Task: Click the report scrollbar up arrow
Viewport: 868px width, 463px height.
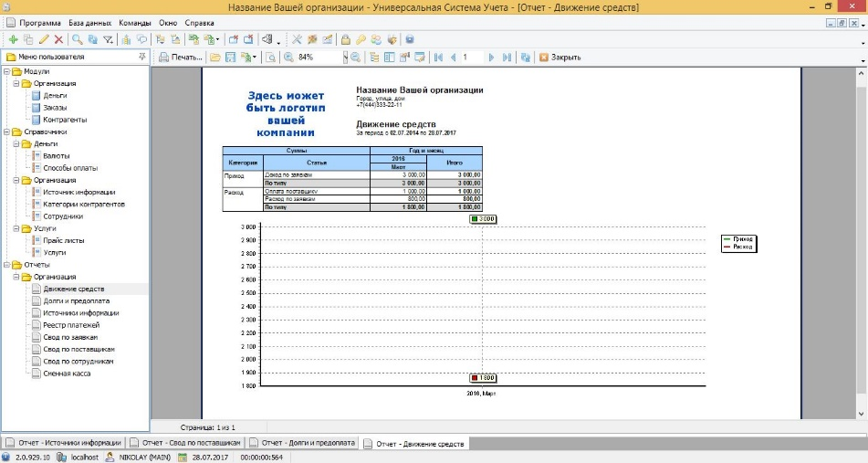Action: [x=862, y=73]
